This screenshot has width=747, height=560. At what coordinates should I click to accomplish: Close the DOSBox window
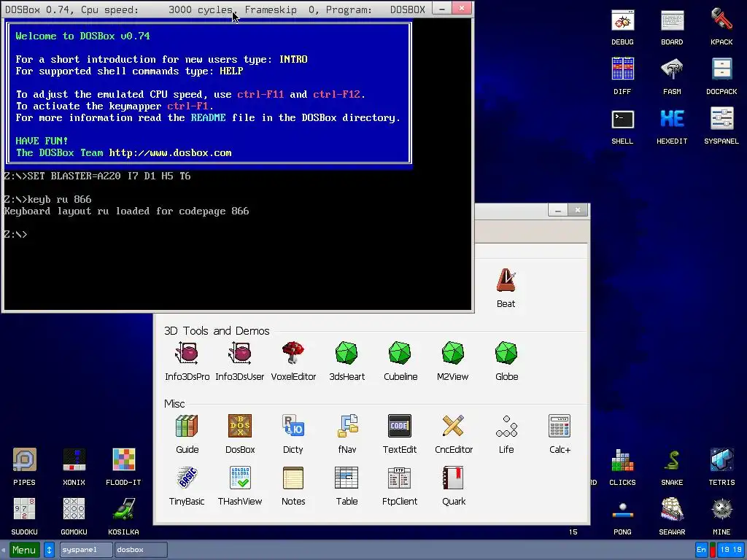click(x=462, y=9)
